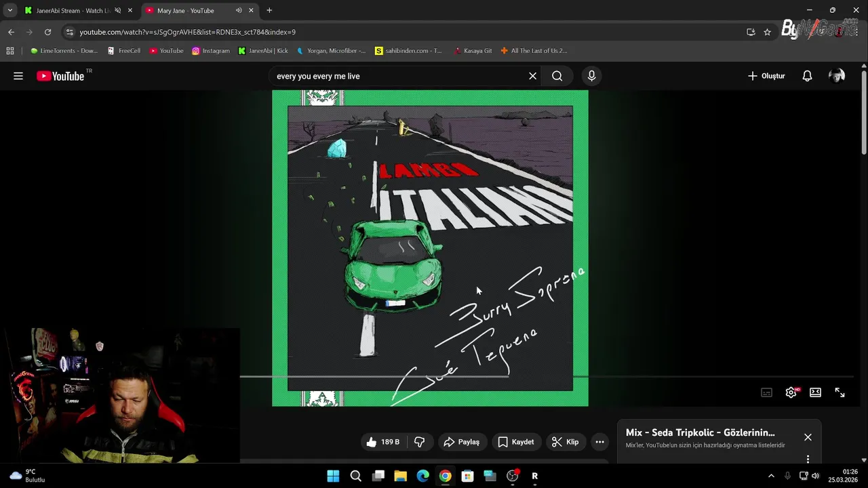
Task: Close the Mary Jane - YouTube tab
Action: pos(252,10)
